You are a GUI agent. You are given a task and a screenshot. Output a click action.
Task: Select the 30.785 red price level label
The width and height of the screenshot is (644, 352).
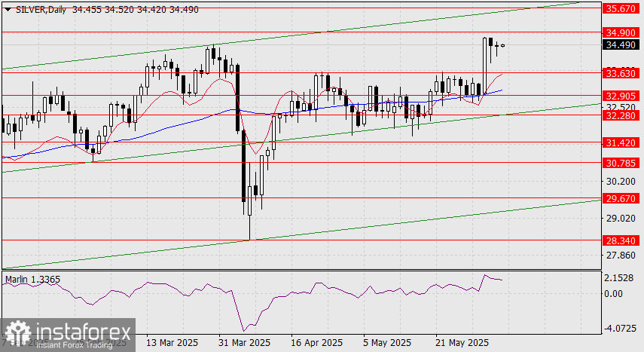[x=621, y=164]
